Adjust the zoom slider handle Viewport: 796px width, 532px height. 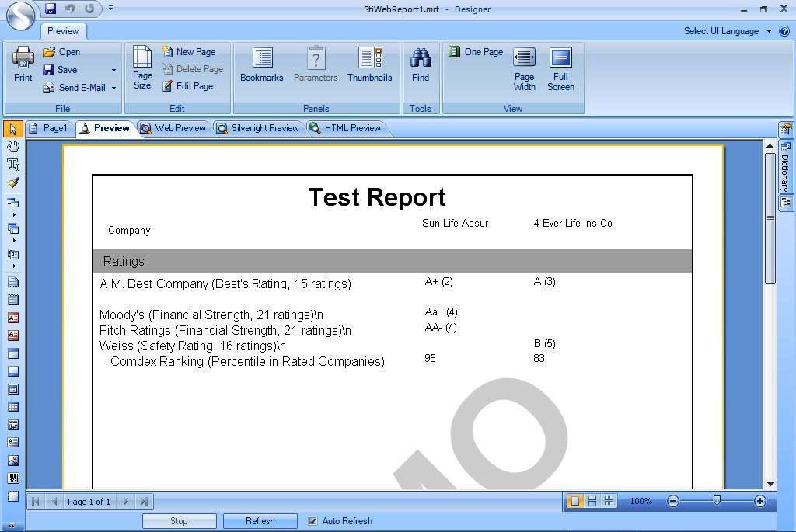click(716, 501)
